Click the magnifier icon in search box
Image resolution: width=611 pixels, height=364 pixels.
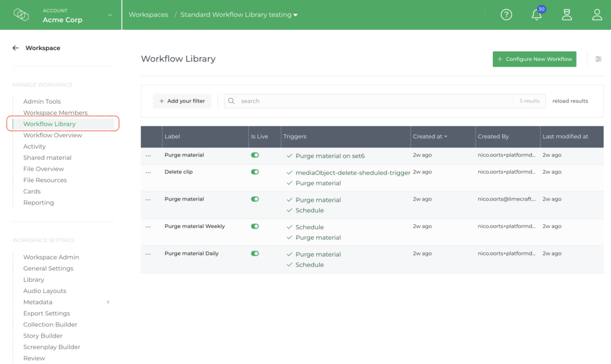(x=232, y=101)
